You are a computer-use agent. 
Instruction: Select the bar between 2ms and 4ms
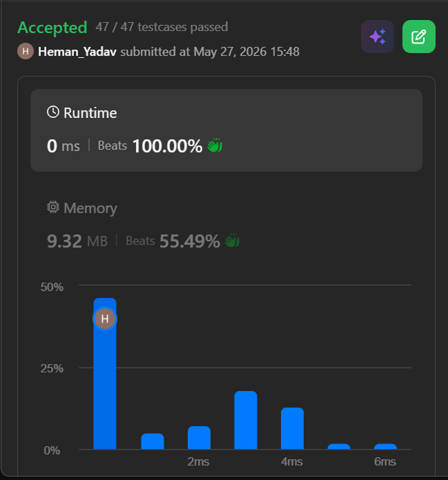pos(246,420)
